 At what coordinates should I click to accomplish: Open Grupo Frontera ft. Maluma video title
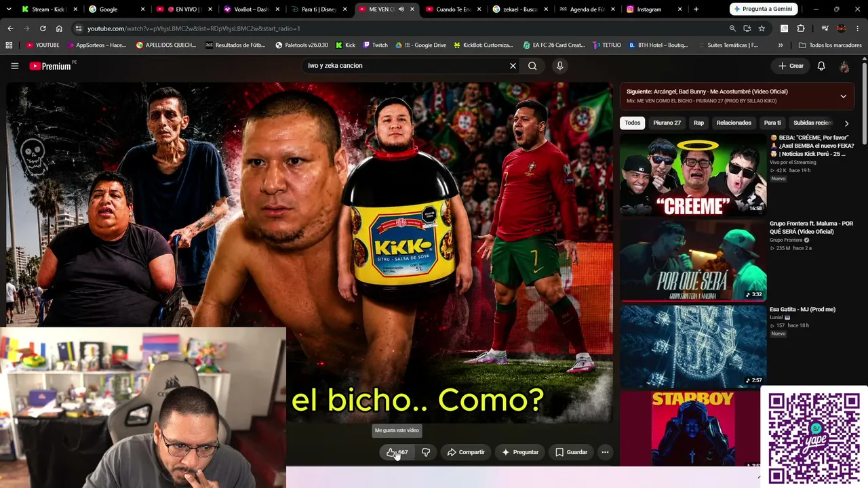[x=811, y=228]
